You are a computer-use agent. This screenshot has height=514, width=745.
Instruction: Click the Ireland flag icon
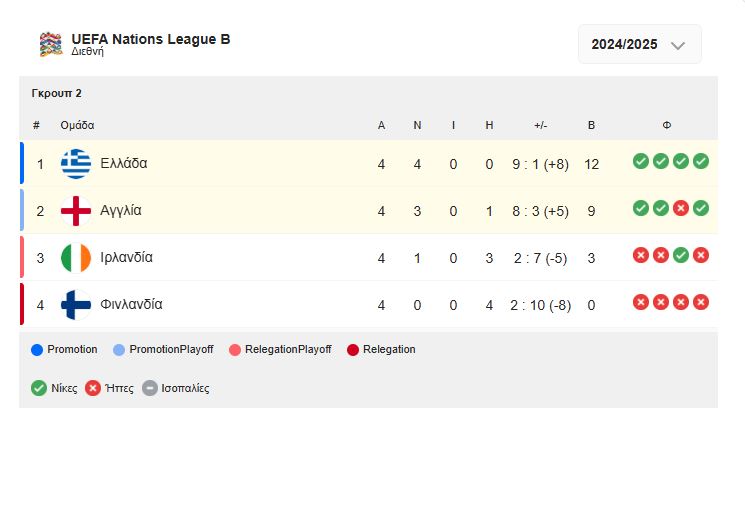point(76,258)
